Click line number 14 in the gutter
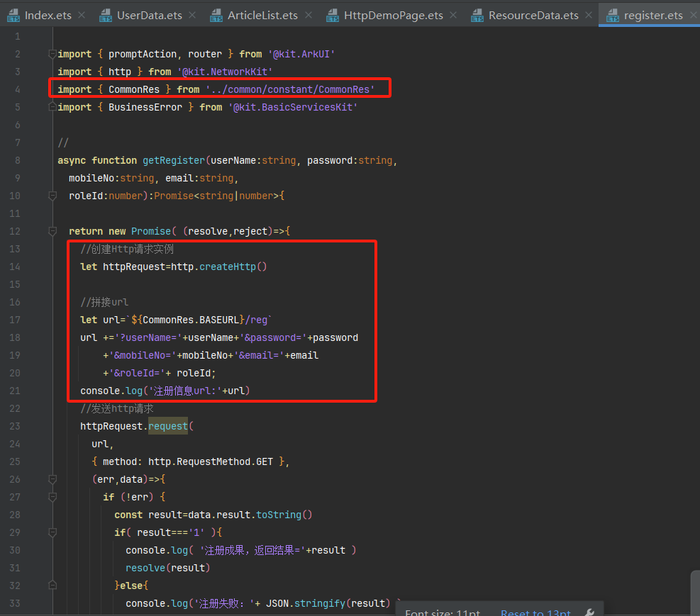The height and width of the screenshot is (616, 700). 15,267
